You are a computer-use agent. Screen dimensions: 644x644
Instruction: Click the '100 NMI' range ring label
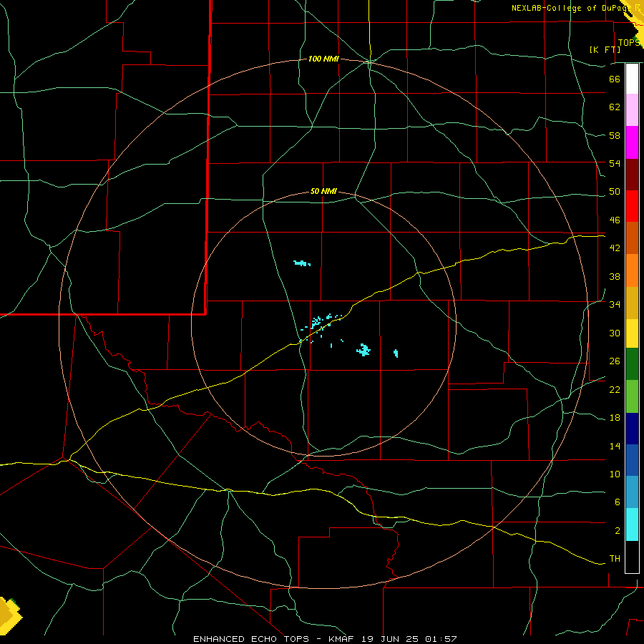(323, 59)
